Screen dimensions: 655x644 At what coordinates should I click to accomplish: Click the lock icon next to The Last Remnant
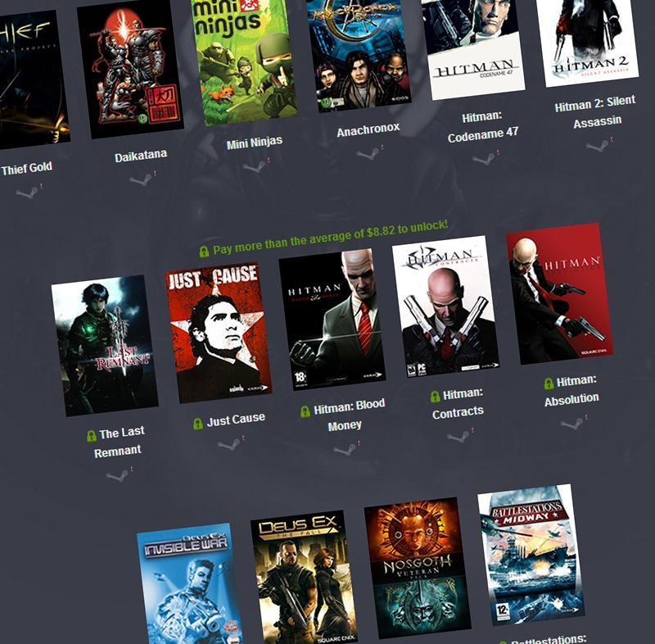click(92, 437)
